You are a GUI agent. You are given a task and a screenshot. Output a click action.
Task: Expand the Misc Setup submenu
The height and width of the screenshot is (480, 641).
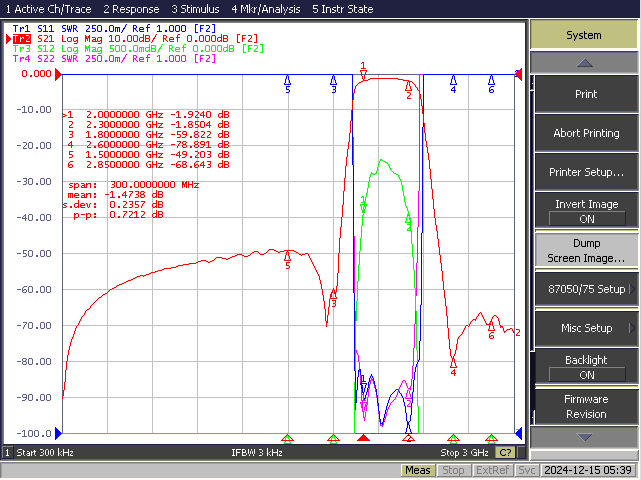pyautogui.click(x=586, y=328)
